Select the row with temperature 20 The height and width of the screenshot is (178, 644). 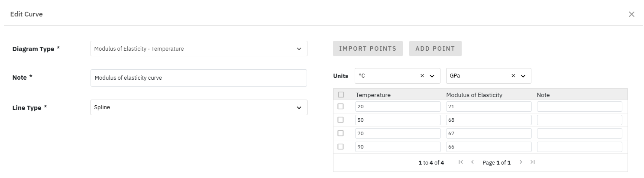pos(341,106)
